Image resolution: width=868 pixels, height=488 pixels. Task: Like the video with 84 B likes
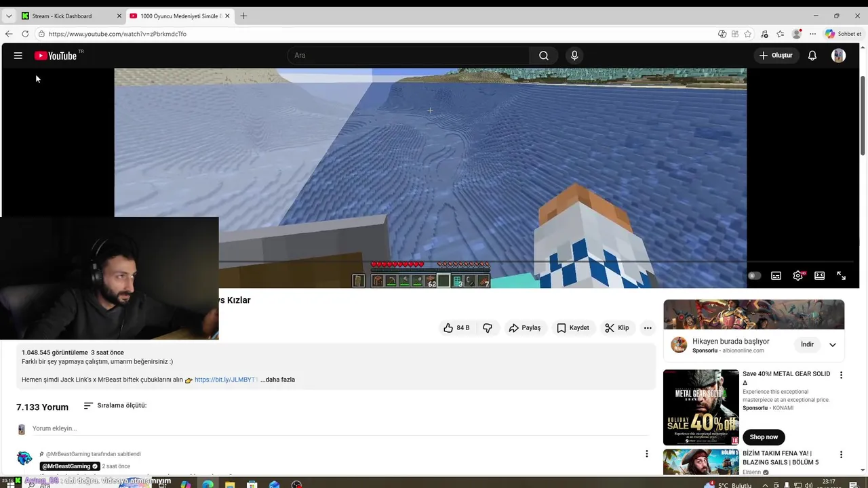[456, 328]
